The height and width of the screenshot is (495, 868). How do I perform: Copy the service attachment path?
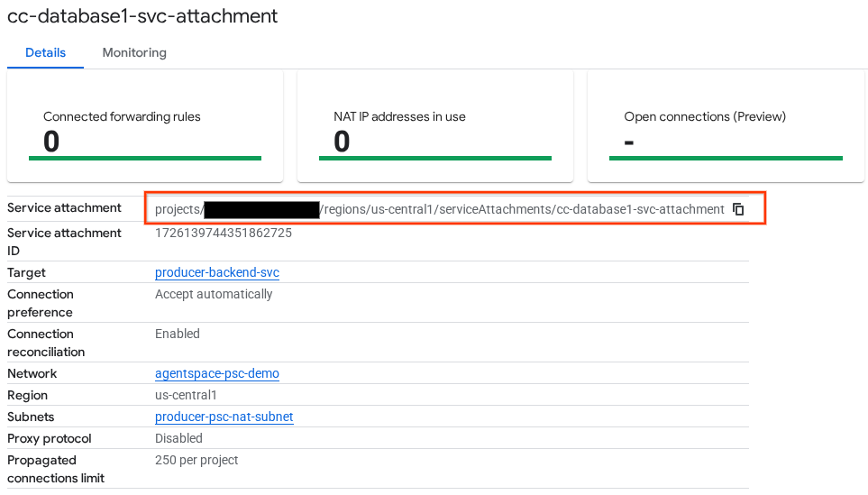tap(738, 209)
